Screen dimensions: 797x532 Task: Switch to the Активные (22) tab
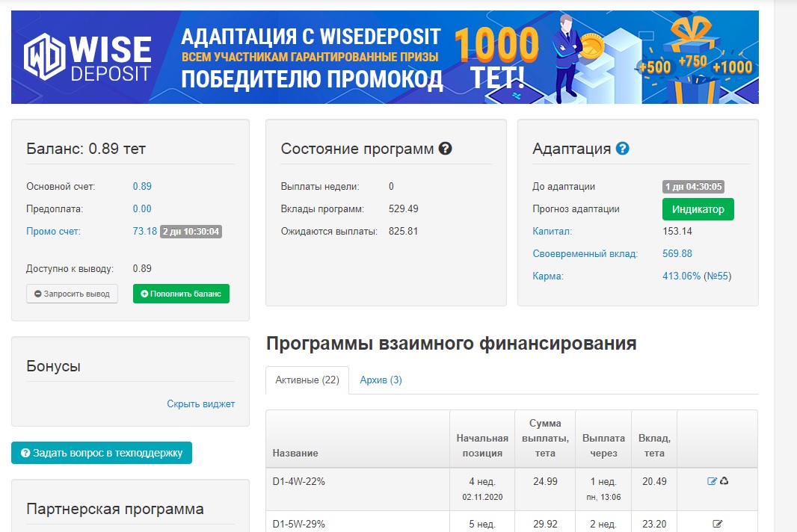point(307,380)
